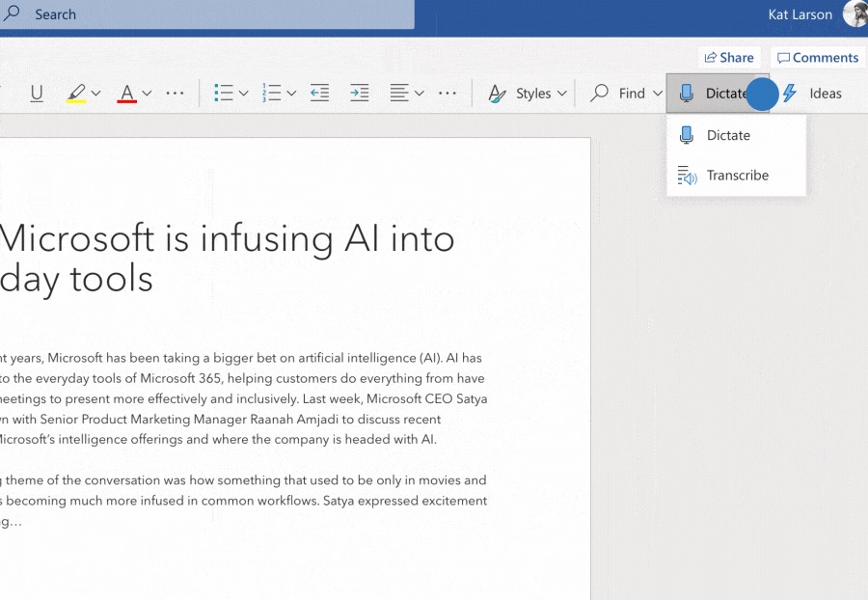Toggle the bulleted list button
Image resolution: width=868 pixels, height=600 pixels.
[x=223, y=94]
